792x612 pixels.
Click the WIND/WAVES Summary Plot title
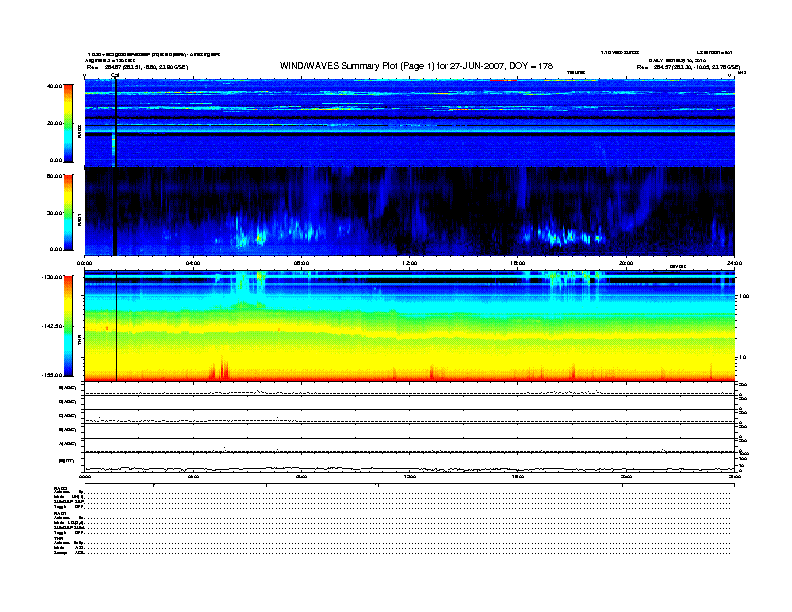coord(416,66)
